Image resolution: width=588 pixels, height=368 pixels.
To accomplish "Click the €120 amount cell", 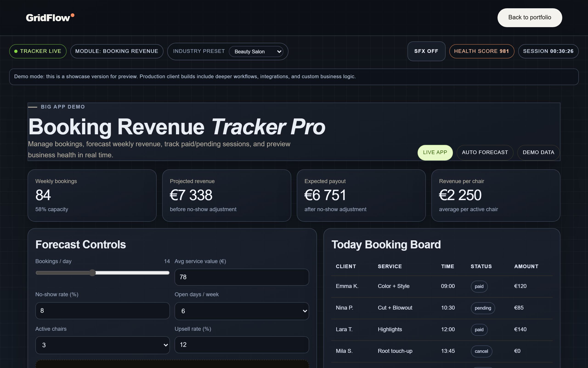I will click(520, 286).
